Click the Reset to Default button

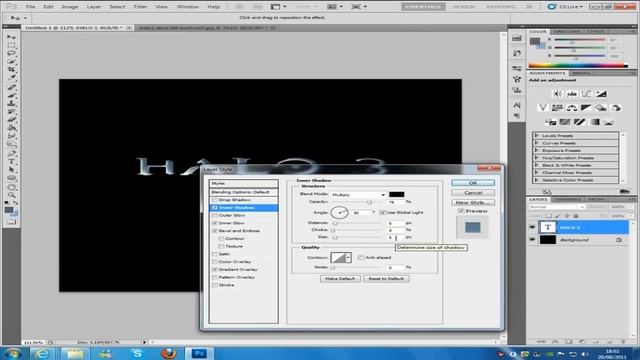coord(386,278)
